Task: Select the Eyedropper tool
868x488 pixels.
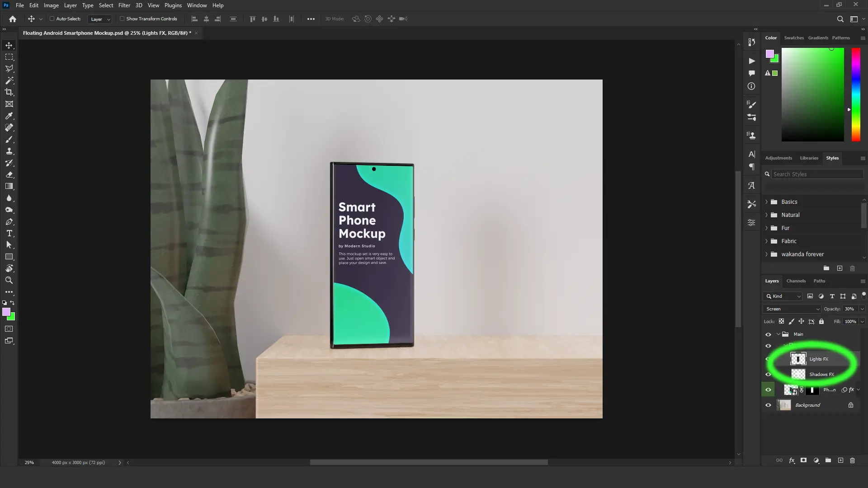Action: (9, 116)
